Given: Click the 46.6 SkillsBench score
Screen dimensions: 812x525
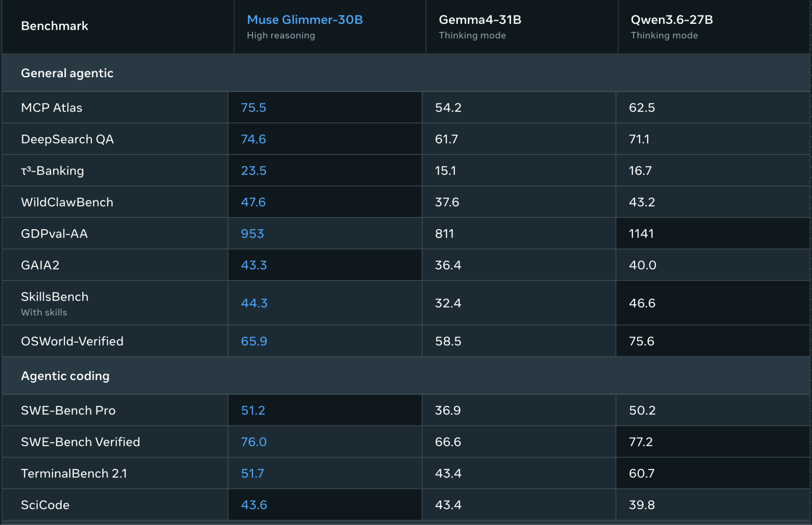Looking at the screenshot, I should point(642,303).
